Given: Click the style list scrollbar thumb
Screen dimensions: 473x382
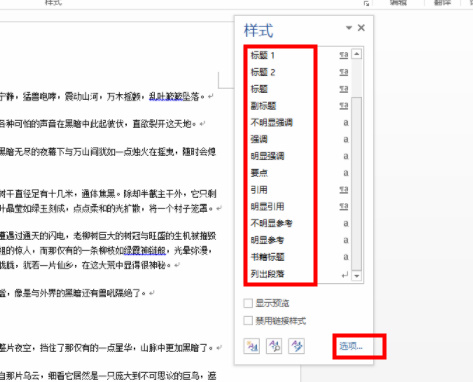Looking at the screenshot, I should click(357, 183).
